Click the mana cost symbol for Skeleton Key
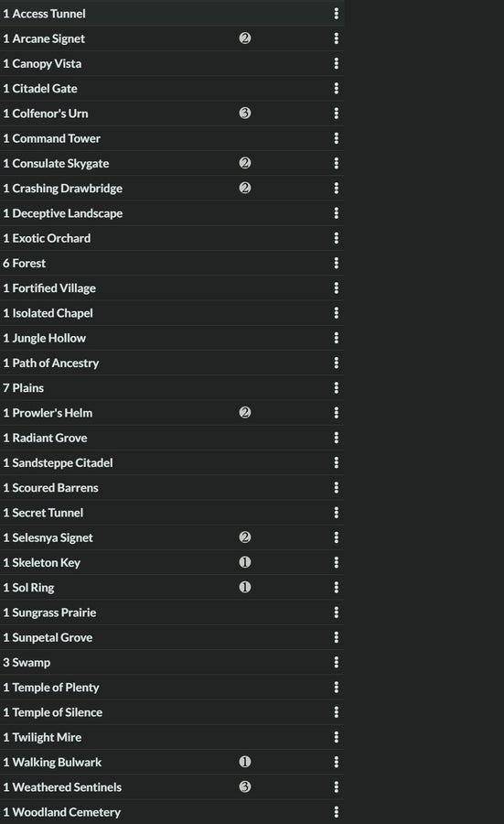Screen dimensions: 504x824 point(244,562)
